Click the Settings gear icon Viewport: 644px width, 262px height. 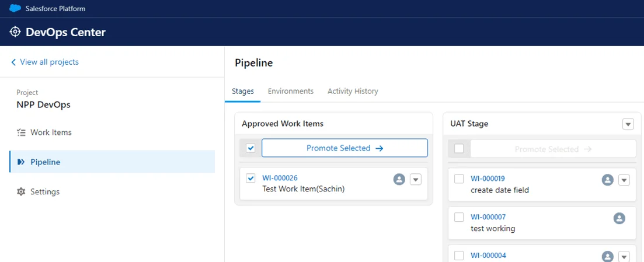pyautogui.click(x=21, y=191)
